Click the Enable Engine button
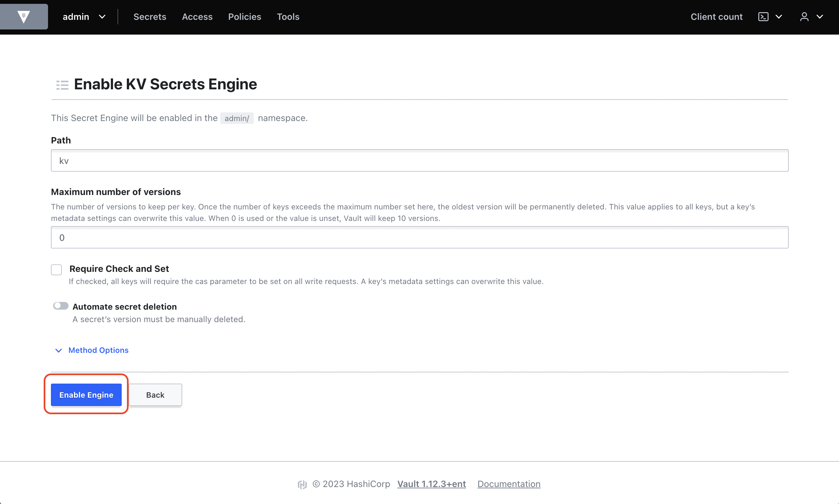The height and width of the screenshot is (504, 839). click(x=86, y=394)
